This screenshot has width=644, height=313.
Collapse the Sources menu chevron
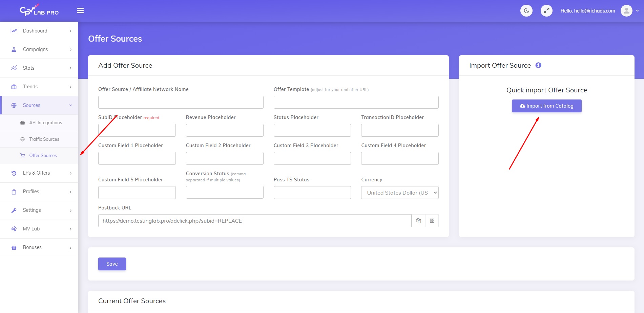tap(70, 105)
